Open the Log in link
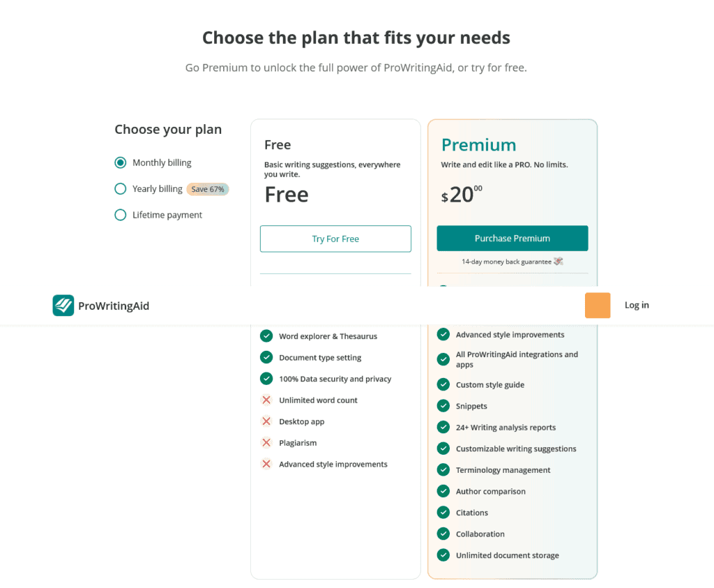The width and height of the screenshot is (714, 588). pyautogui.click(x=636, y=305)
